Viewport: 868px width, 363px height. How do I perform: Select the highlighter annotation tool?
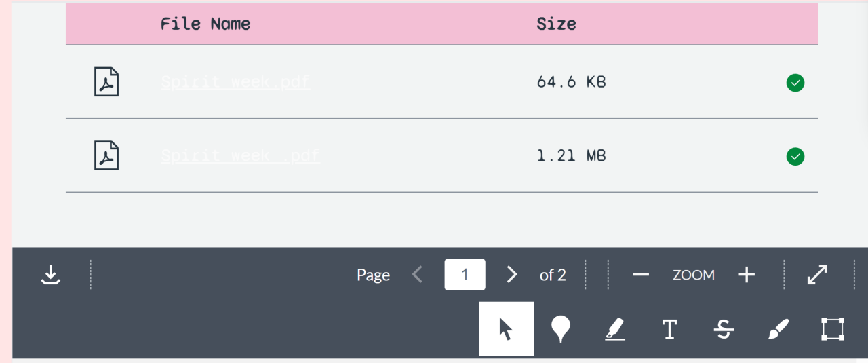click(614, 329)
